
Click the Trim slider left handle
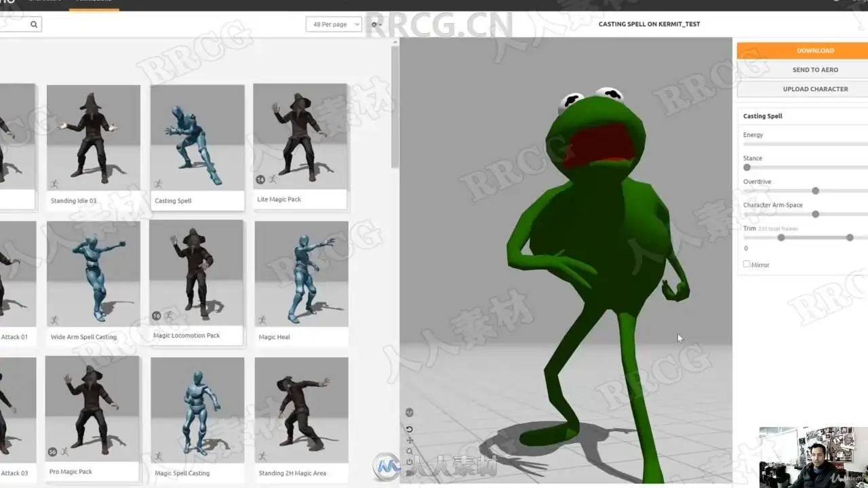781,238
